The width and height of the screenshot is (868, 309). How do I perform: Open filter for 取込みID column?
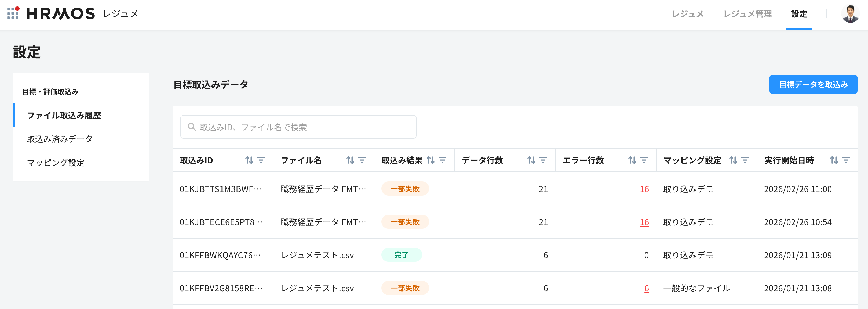pos(261,160)
